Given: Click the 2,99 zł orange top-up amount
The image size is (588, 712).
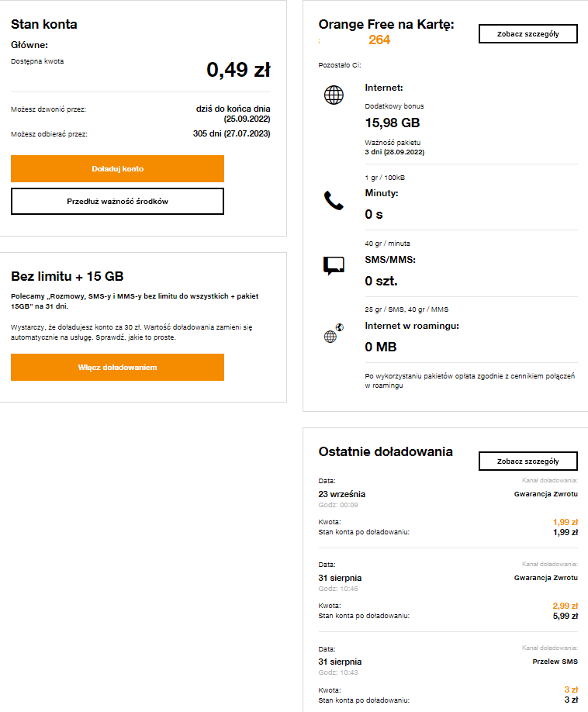Looking at the screenshot, I should (x=565, y=606).
